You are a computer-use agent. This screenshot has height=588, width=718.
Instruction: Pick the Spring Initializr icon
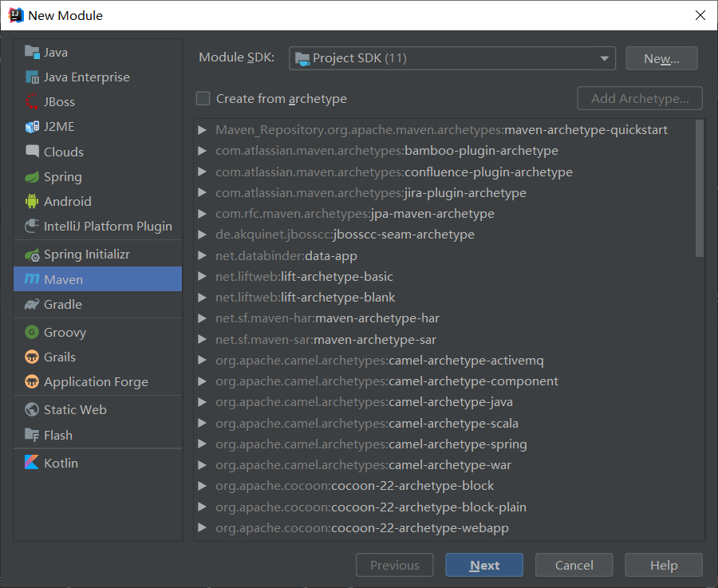point(32,255)
